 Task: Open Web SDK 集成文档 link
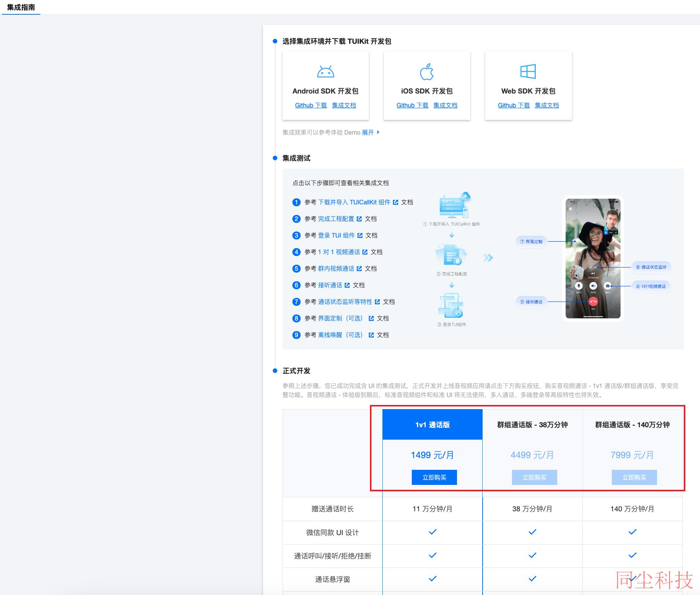547,105
